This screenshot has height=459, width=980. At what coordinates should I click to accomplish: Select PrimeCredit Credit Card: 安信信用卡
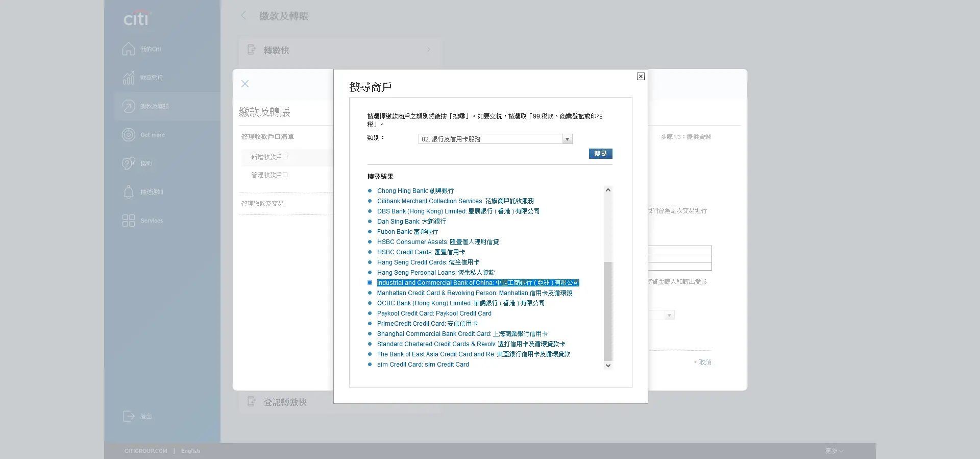[x=427, y=324]
